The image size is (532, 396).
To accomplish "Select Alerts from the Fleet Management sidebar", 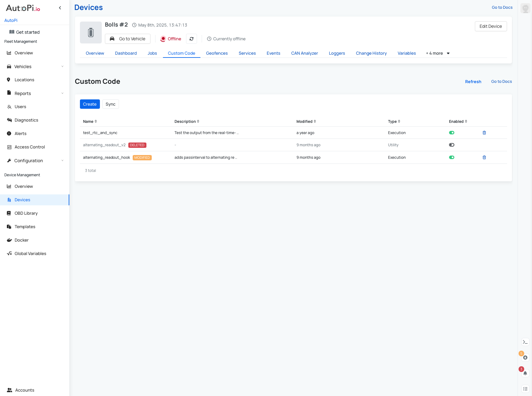I will pyautogui.click(x=21, y=133).
